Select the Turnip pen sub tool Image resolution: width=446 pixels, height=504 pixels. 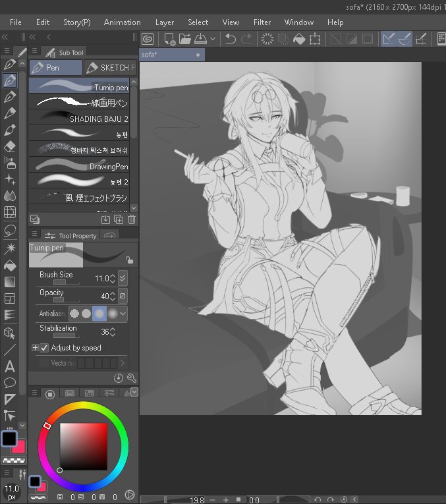[x=79, y=86]
